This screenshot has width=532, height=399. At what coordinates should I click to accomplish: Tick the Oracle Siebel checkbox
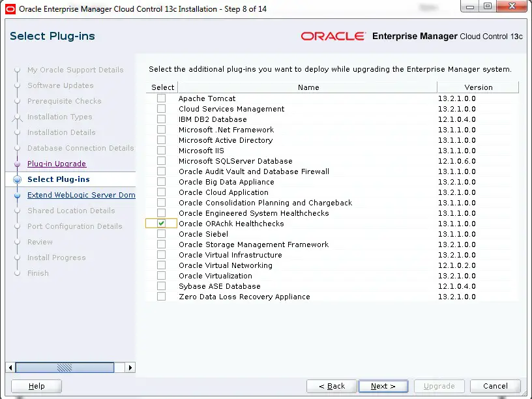coord(161,234)
